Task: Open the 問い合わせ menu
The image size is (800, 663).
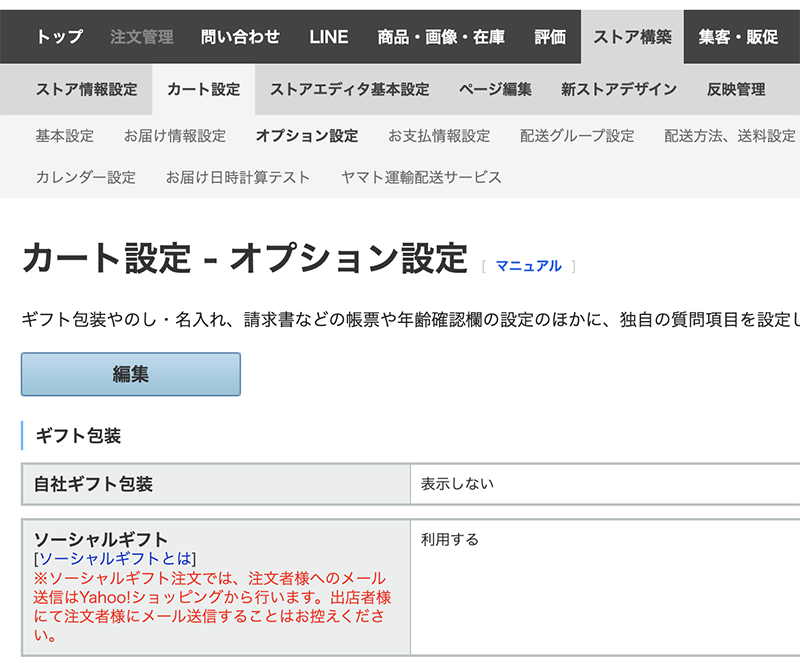Action: [240, 37]
